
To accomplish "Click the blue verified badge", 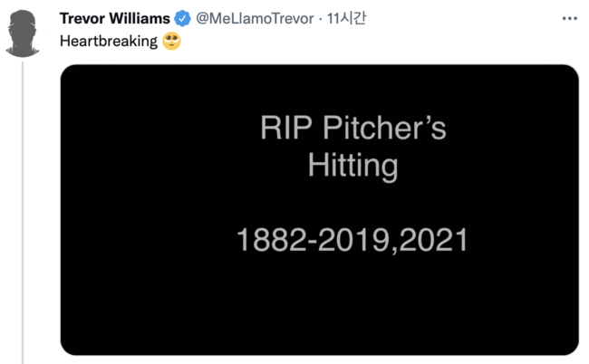I will click(x=181, y=18).
